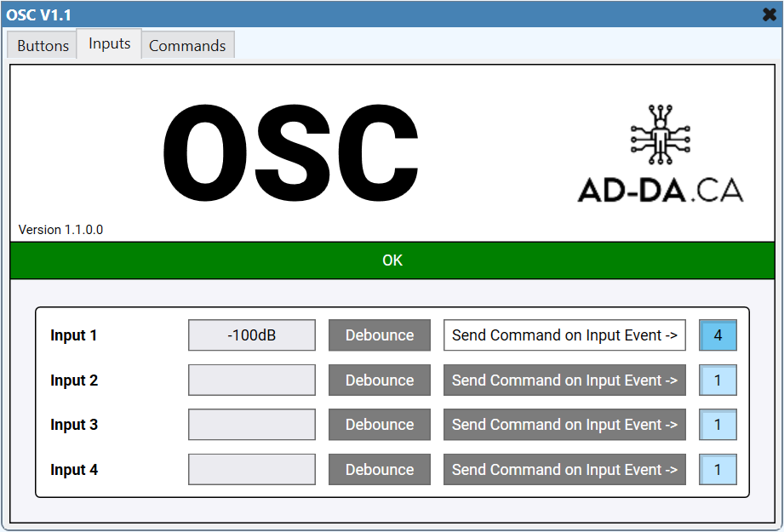Click the blue number 1 next to Input 3
The height and width of the screenshot is (532, 784).
(x=718, y=424)
